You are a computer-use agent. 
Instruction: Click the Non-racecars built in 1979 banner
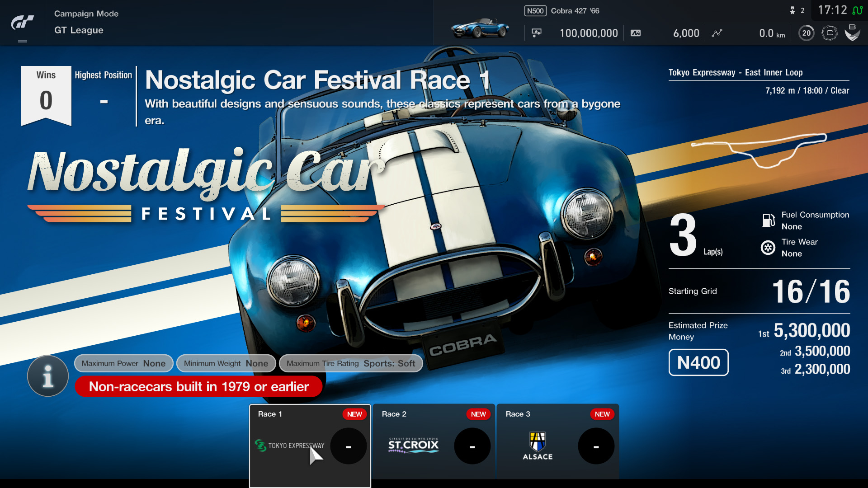coord(198,387)
